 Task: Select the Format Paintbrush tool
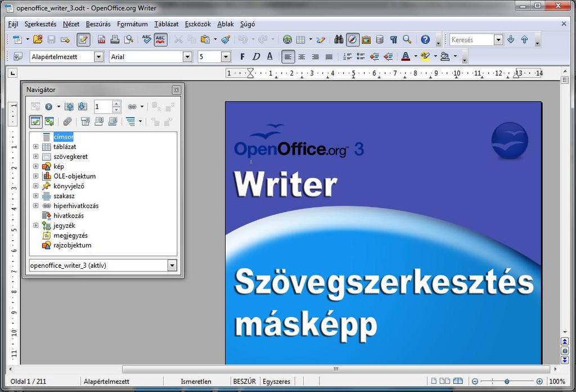226,39
